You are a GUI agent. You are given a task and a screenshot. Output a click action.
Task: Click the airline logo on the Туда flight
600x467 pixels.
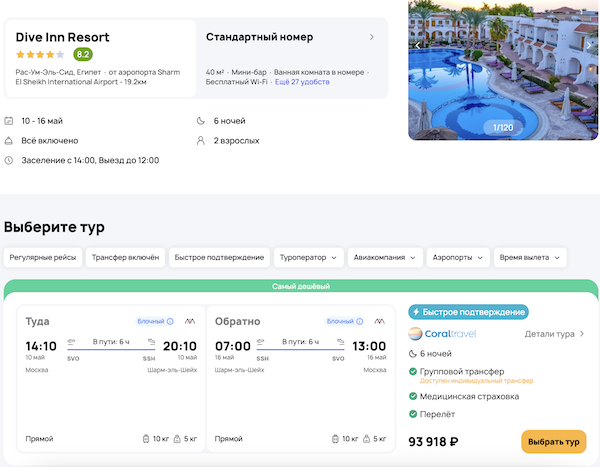(x=189, y=321)
